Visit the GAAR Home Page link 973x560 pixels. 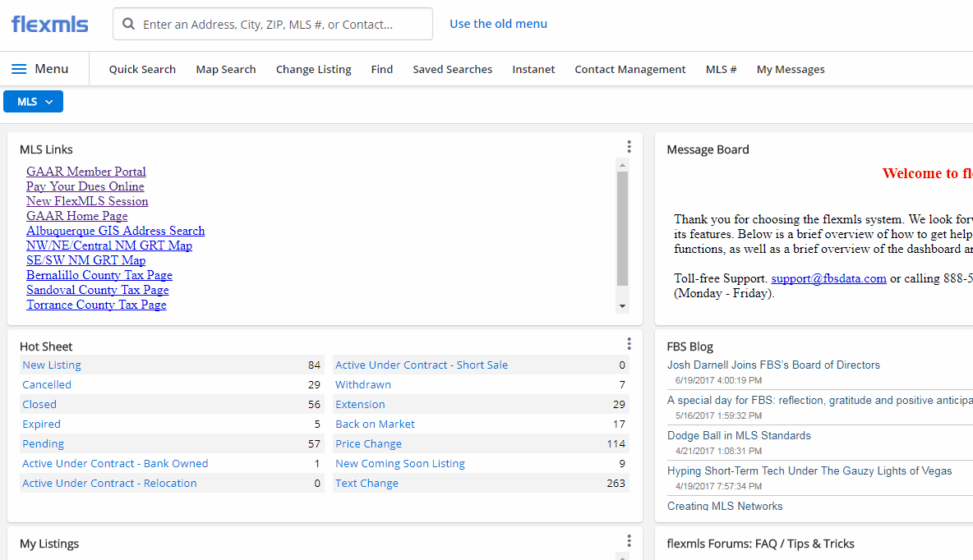(x=77, y=217)
